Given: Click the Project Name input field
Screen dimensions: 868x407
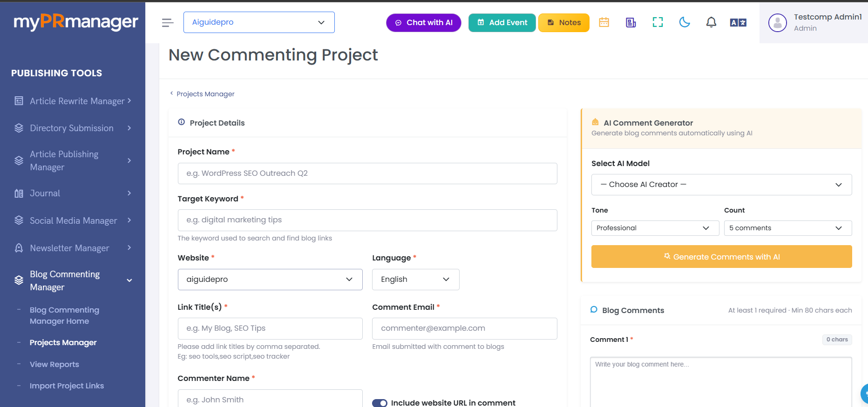Looking at the screenshot, I should click(367, 173).
